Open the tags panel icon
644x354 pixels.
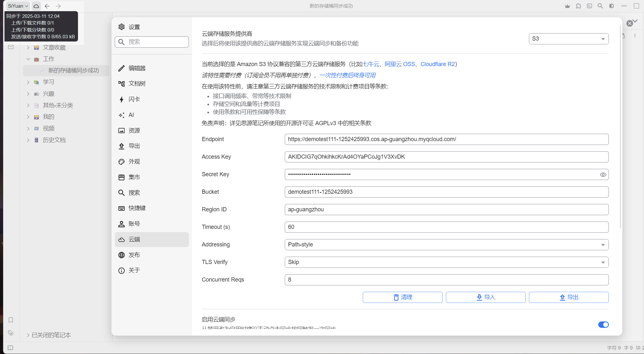click(11, 333)
